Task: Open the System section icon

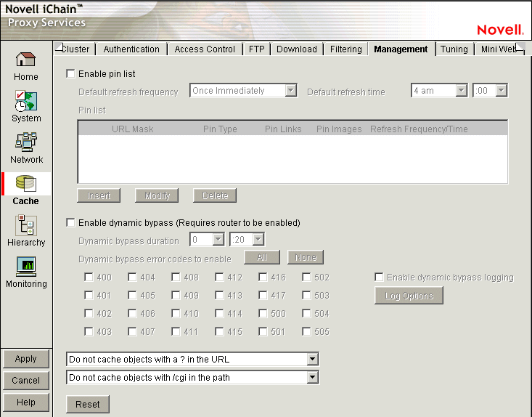Action: (x=26, y=100)
